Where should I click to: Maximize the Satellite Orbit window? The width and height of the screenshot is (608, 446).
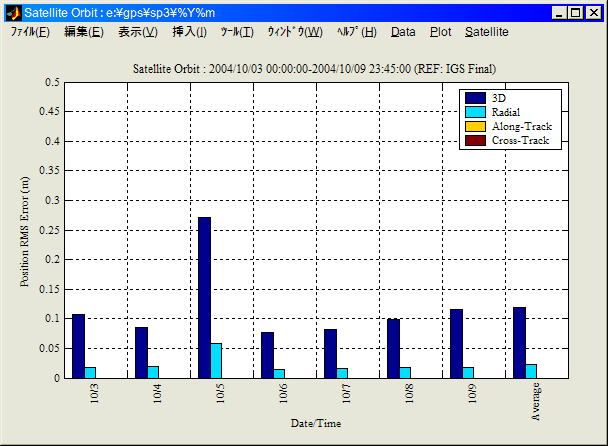click(575, 13)
